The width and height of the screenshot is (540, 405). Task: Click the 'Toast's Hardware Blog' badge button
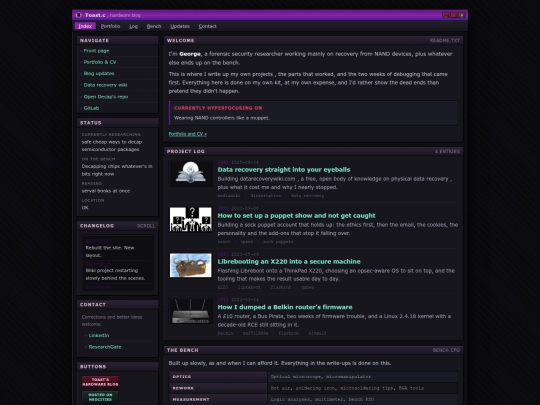tap(100, 382)
